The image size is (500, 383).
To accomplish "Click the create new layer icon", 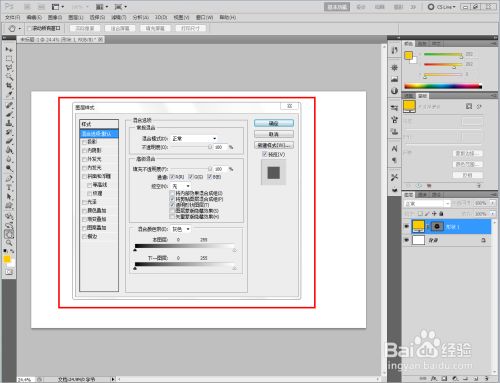I will click(x=476, y=378).
